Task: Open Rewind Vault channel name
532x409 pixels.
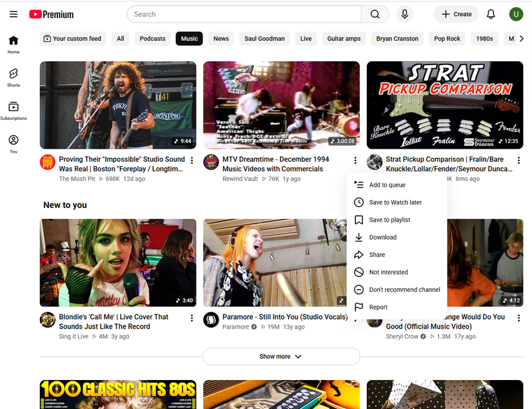Action: pos(240,178)
